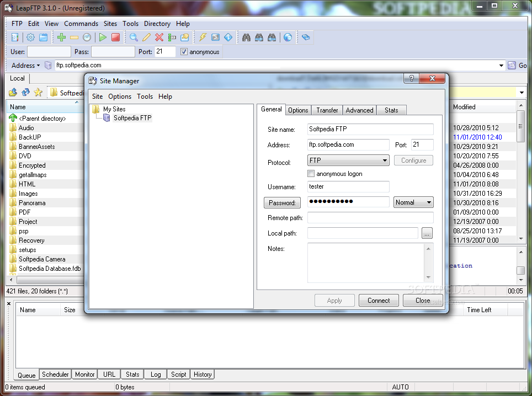Click the Parent directory entry
The image size is (532, 396).
[x=42, y=119]
